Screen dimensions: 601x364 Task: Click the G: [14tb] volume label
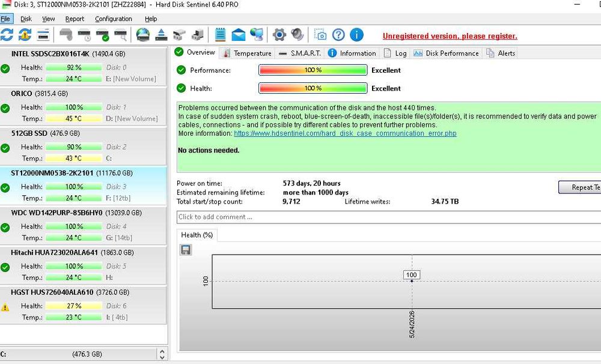coord(119,237)
